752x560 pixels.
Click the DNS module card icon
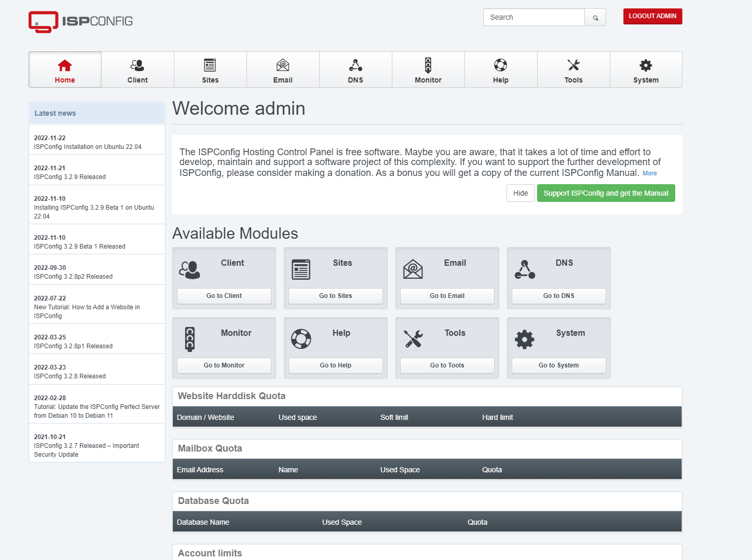tap(525, 270)
